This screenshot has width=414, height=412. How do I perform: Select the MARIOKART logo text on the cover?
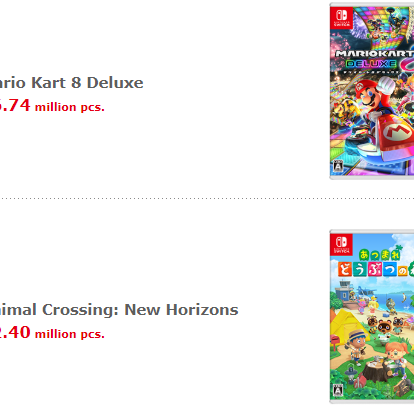[374, 54]
